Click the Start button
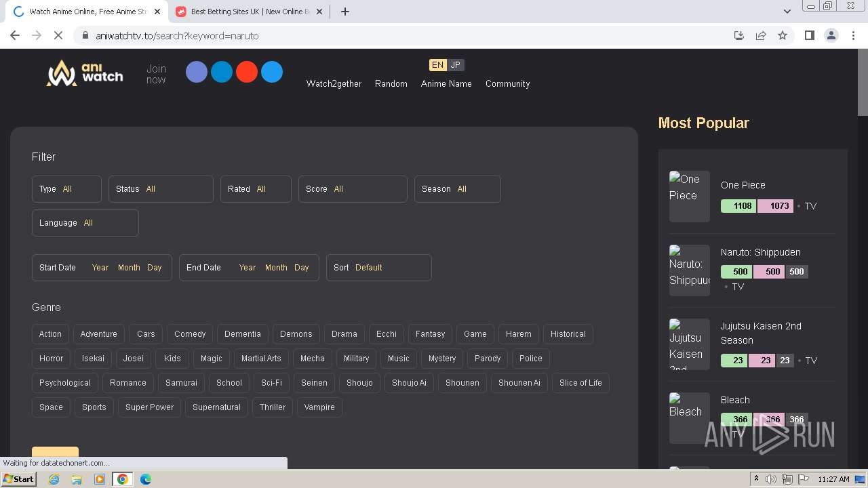The image size is (868, 488). (18, 479)
